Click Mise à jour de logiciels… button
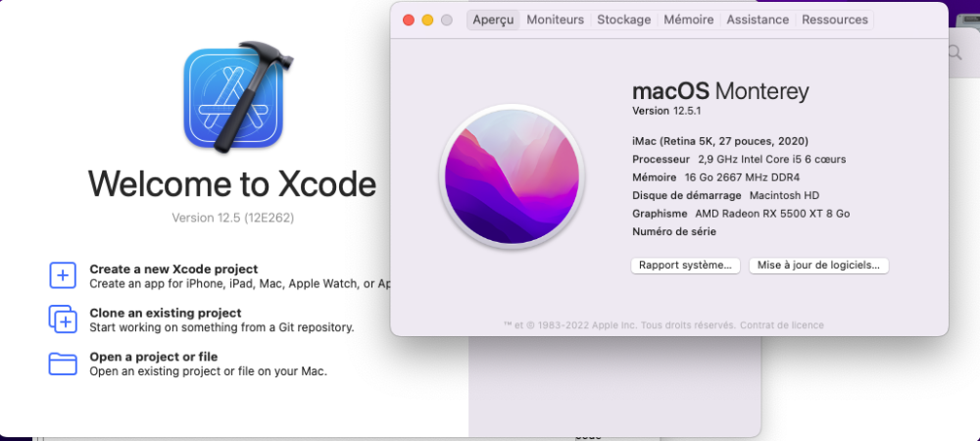980x441 pixels. (818, 266)
